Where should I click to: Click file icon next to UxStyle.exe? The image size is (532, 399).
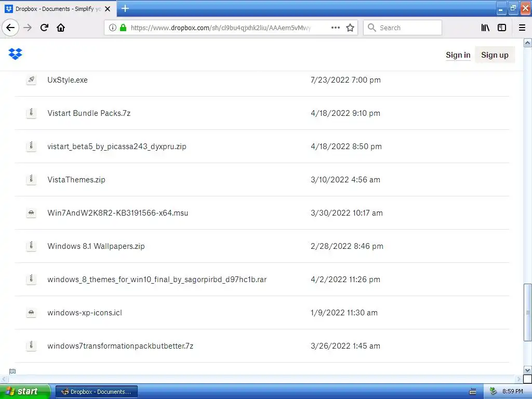click(31, 79)
